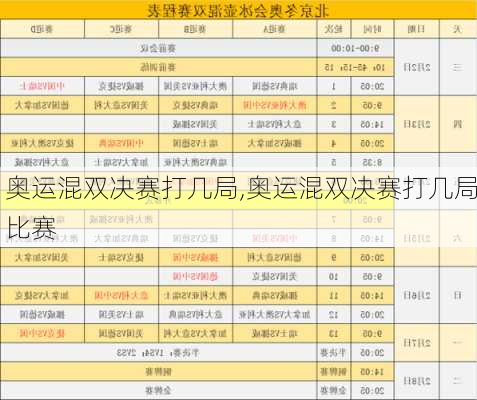477x400 pixels.
Task: Select the 2月2日 date cell
Action: pyautogui.click(x=417, y=67)
